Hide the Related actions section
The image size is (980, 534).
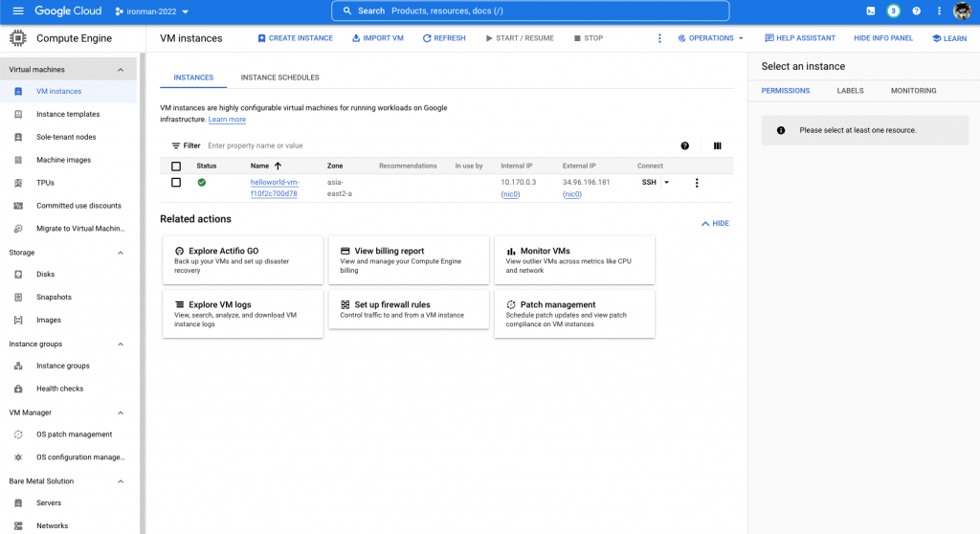[715, 223]
